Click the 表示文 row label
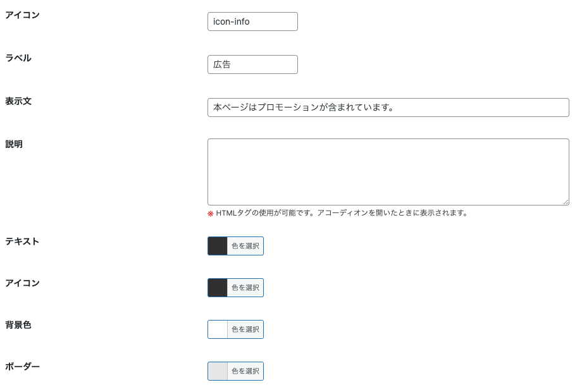The height and width of the screenshot is (392, 582). (x=18, y=101)
